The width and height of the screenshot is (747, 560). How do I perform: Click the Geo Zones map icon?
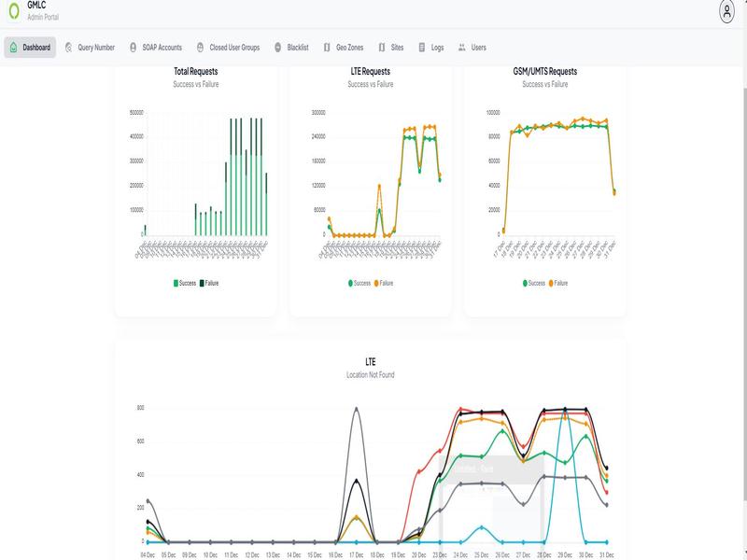[327, 47]
